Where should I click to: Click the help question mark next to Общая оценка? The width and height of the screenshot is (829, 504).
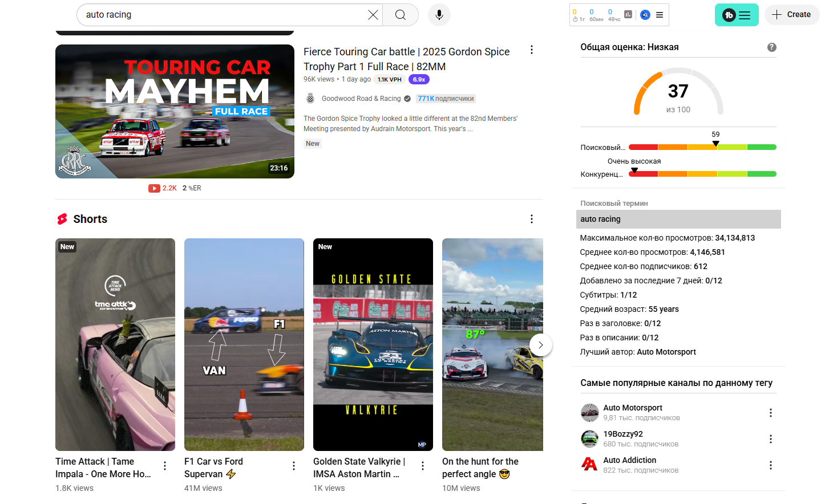[772, 47]
